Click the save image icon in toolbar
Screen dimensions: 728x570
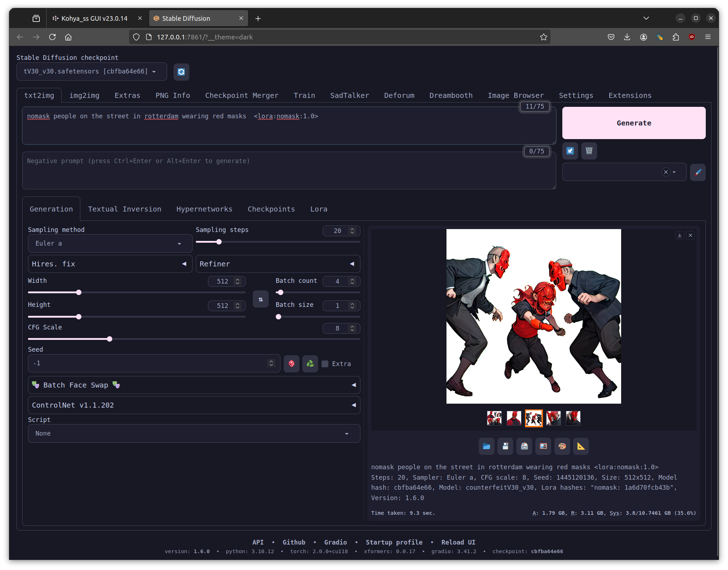505,446
